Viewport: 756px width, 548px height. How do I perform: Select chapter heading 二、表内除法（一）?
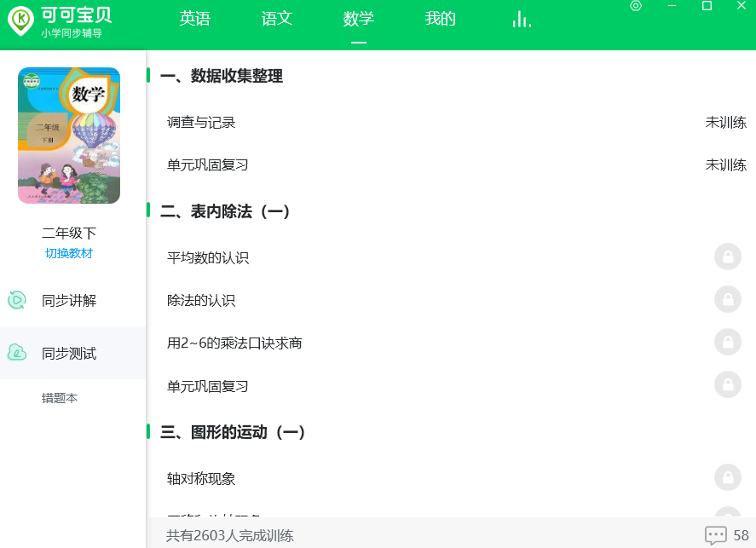coord(225,211)
